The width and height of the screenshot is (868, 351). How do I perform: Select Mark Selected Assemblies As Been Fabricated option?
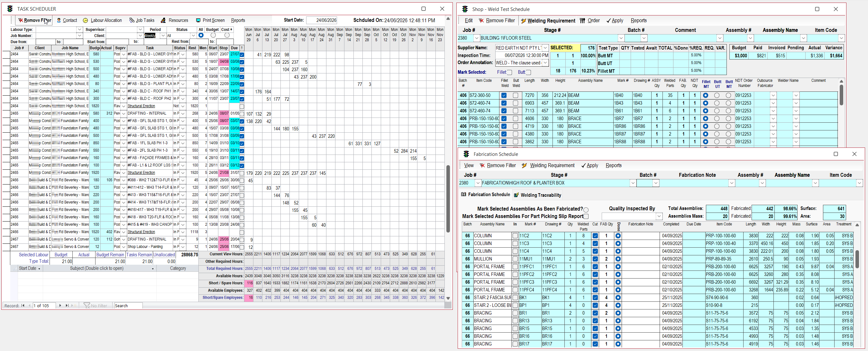[586, 210]
